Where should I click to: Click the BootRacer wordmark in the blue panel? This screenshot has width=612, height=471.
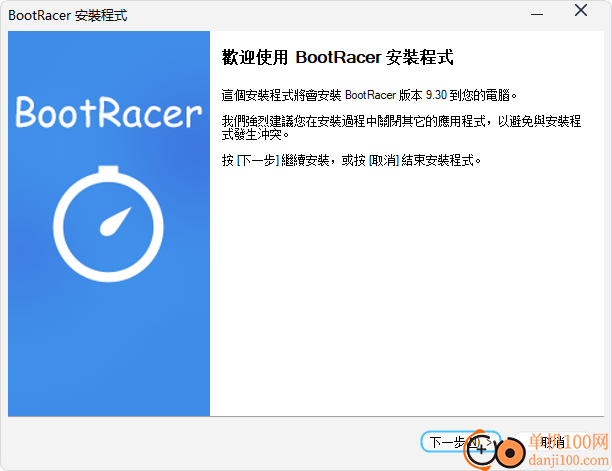click(x=109, y=112)
